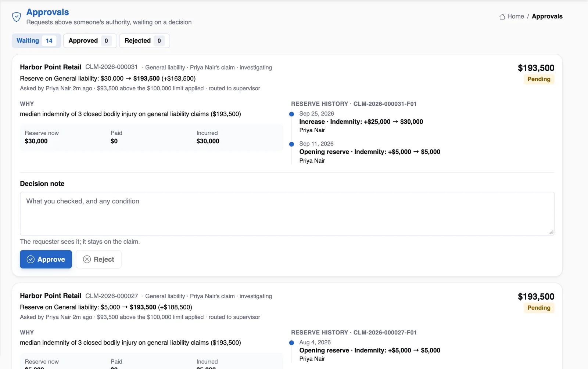Switch to the Approved tab

pos(90,41)
